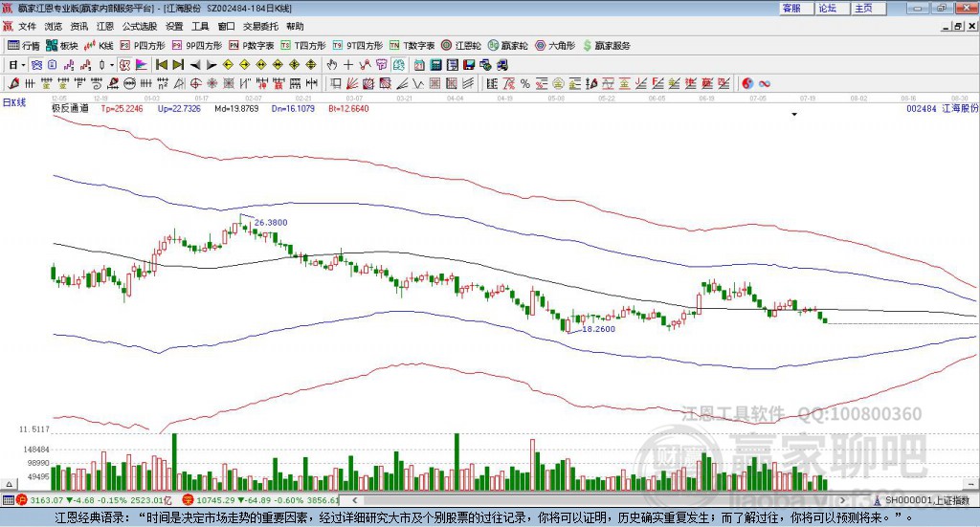
Task: Switch to K线 chart view
Action: 99,46
